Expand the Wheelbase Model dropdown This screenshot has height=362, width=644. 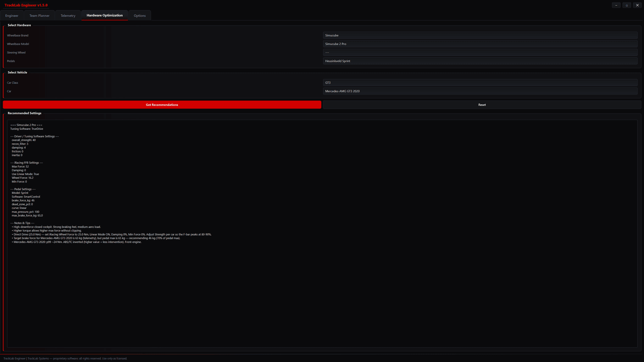point(480,44)
